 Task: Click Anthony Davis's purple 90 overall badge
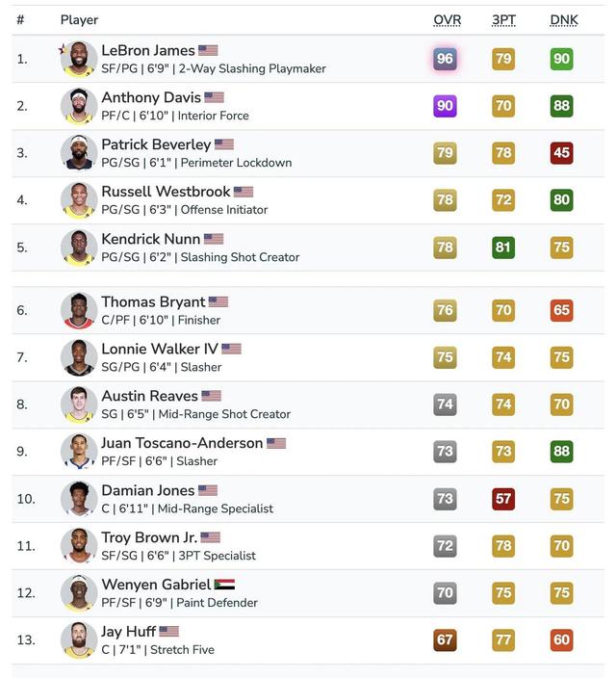pyautogui.click(x=445, y=106)
